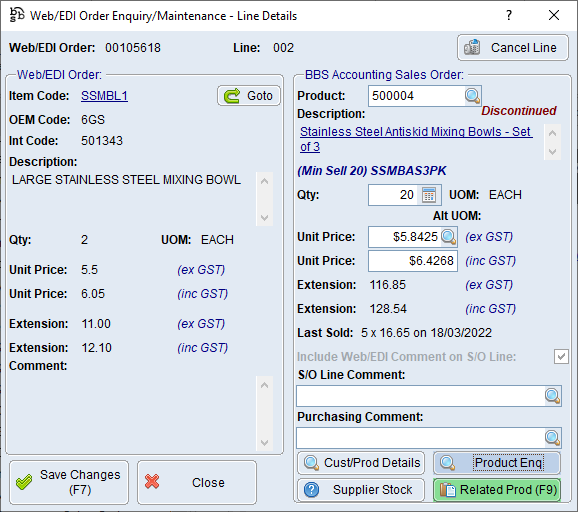Click order number 00105618
Image resolution: width=578 pixels, height=512 pixels.
click(x=133, y=48)
